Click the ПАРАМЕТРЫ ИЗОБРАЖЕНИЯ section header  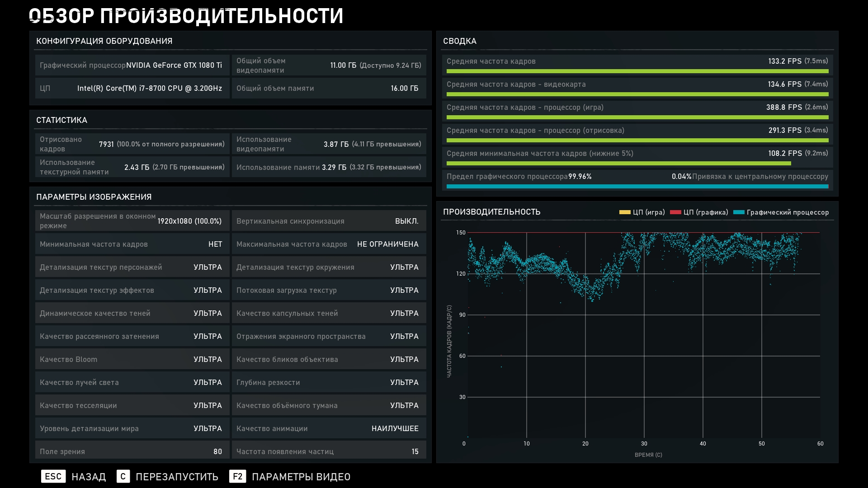94,197
